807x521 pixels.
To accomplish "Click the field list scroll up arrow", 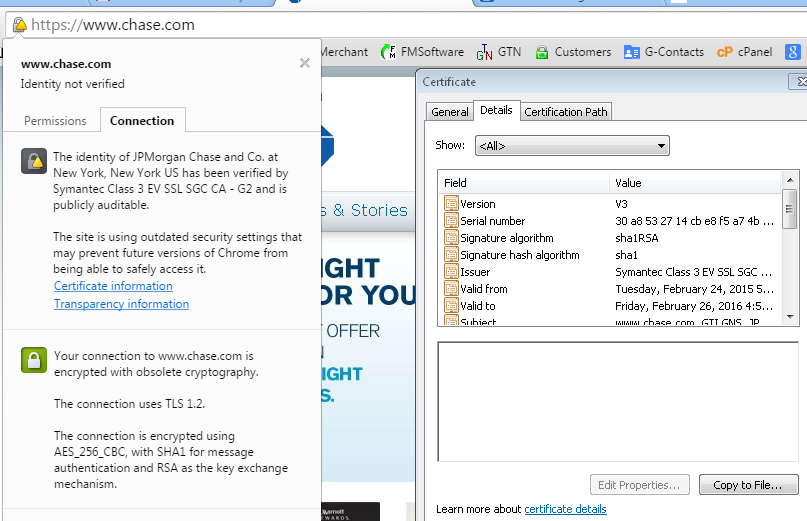I will click(x=790, y=180).
